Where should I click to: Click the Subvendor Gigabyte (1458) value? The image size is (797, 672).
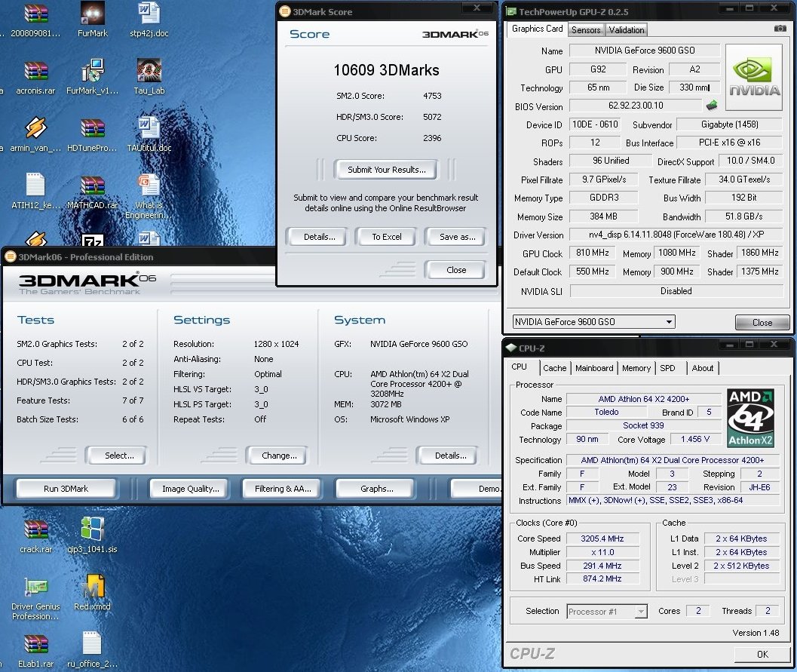(x=729, y=124)
